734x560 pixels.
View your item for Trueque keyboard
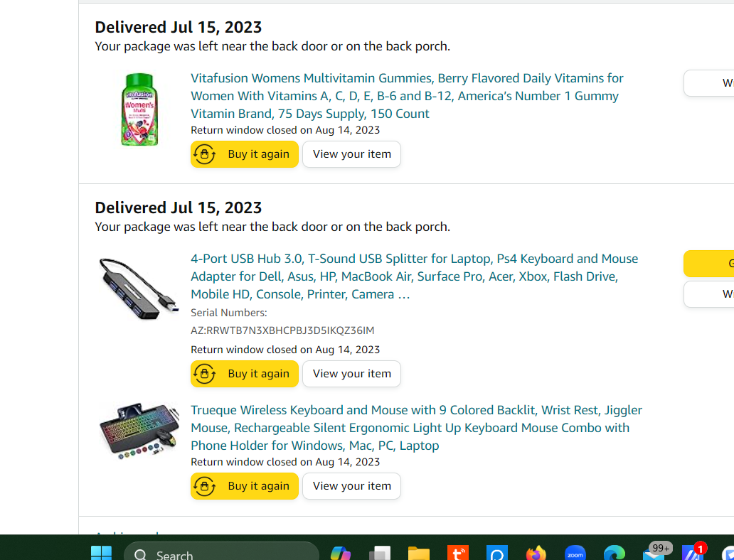[x=351, y=485]
